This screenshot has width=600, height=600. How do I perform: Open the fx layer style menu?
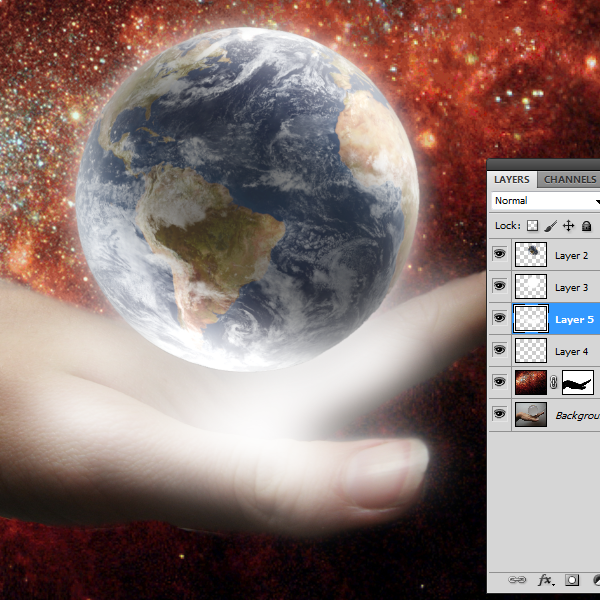tap(545, 580)
